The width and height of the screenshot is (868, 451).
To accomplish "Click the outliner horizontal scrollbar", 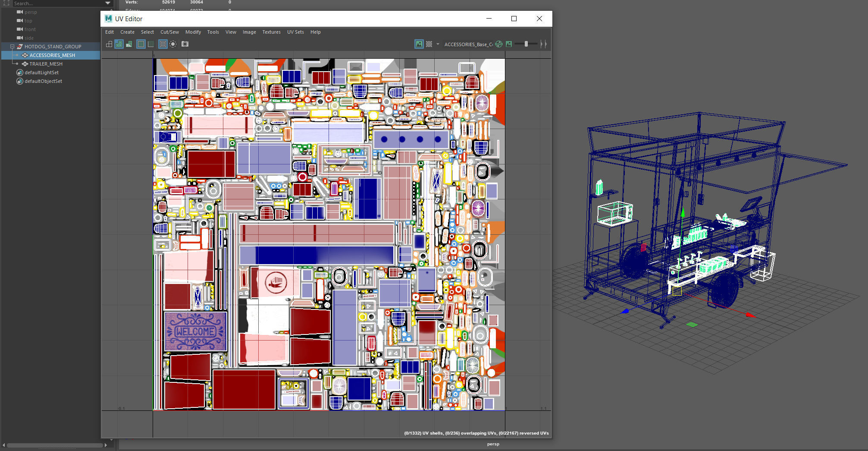I will click(x=55, y=445).
